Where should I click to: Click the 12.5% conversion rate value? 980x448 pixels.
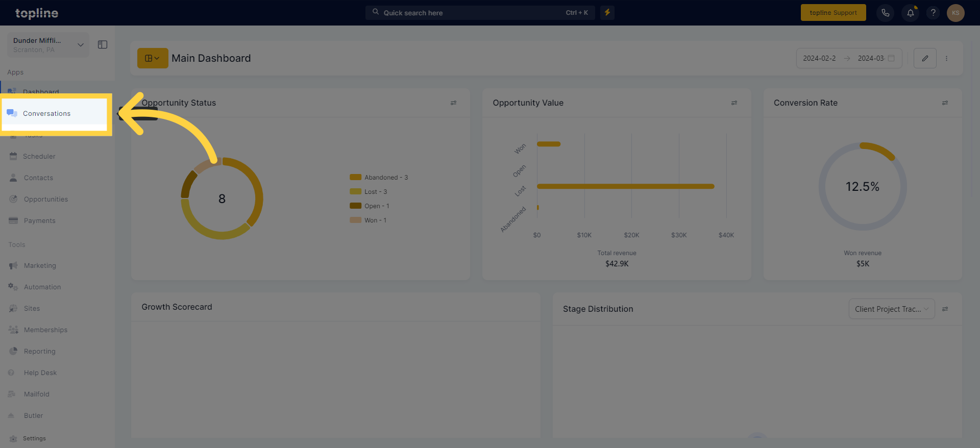click(x=862, y=187)
